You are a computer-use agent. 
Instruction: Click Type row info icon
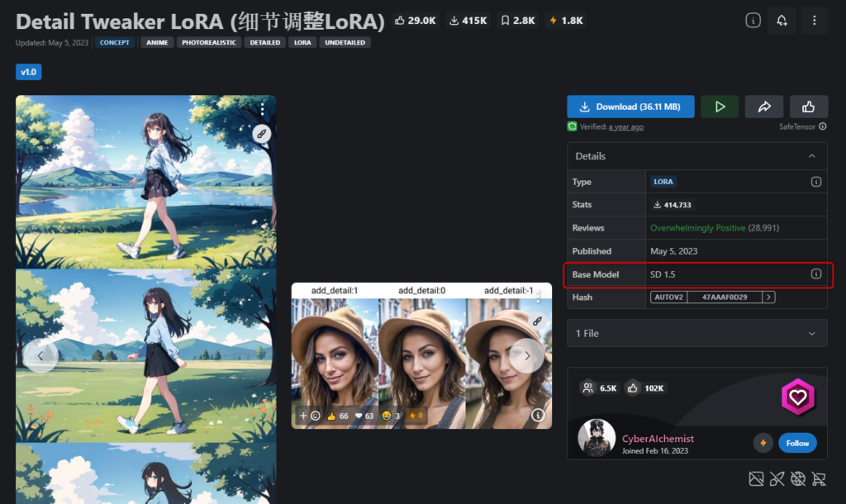point(815,182)
